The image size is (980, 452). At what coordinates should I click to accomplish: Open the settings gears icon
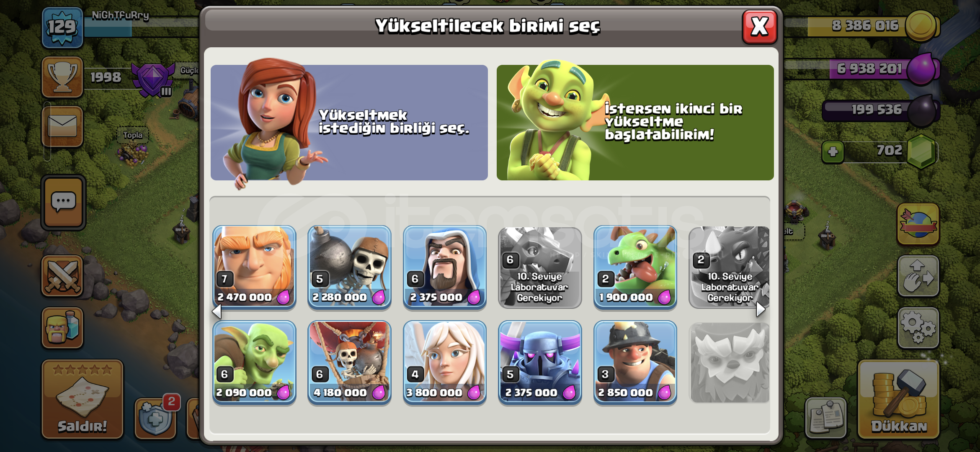coord(918,328)
